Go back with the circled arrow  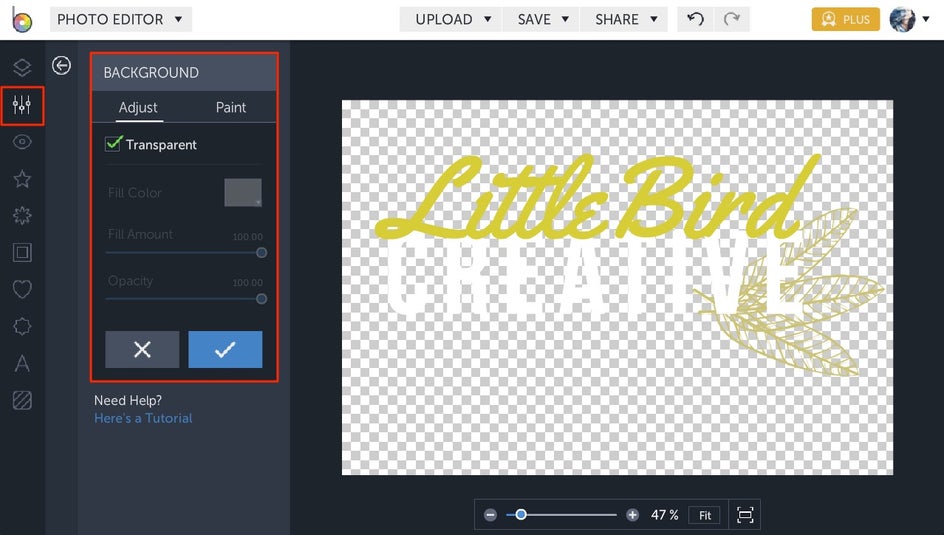tap(61, 65)
